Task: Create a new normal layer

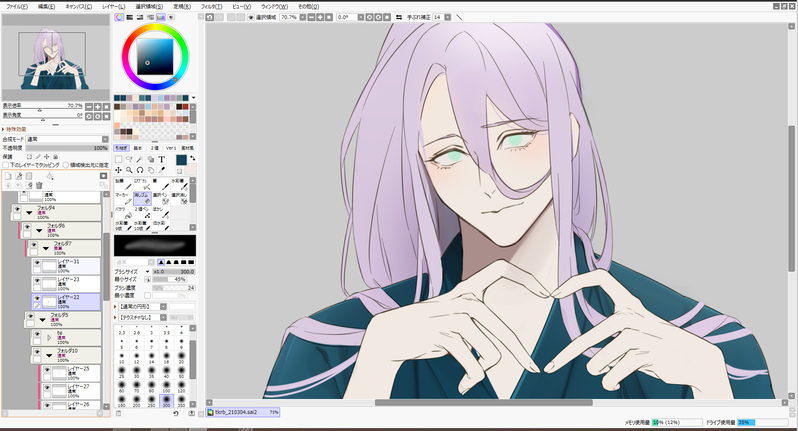Action: (x=8, y=176)
